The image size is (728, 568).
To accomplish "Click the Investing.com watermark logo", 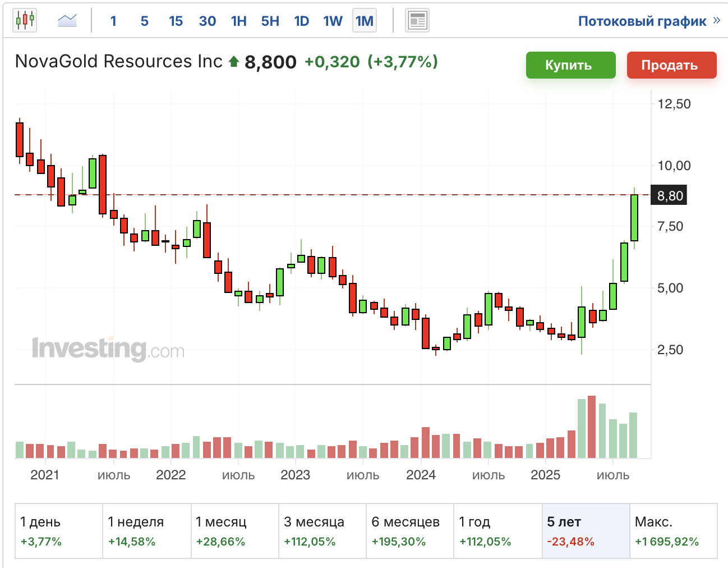I will (108, 349).
